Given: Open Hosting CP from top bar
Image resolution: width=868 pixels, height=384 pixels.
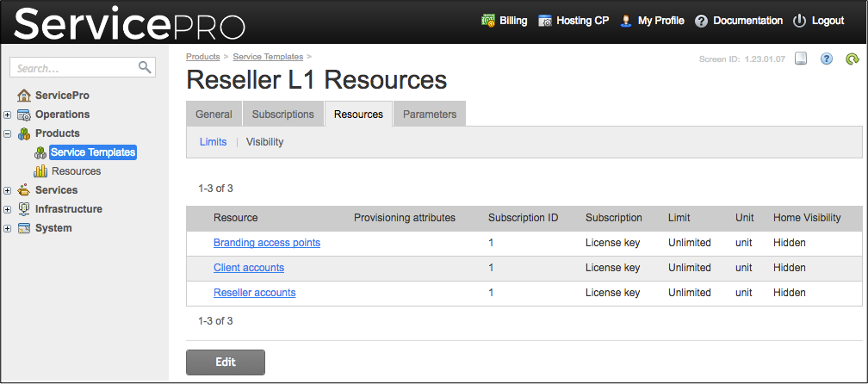Looking at the screenshot, I should click(x=544, y=21).
